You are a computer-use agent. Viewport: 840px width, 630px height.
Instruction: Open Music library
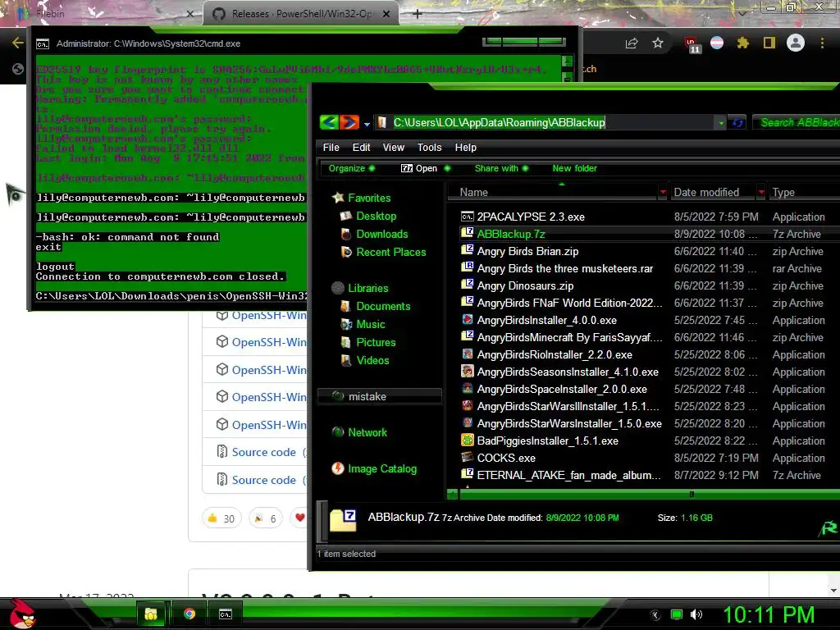pyautogui.click(x=363, y=325)
